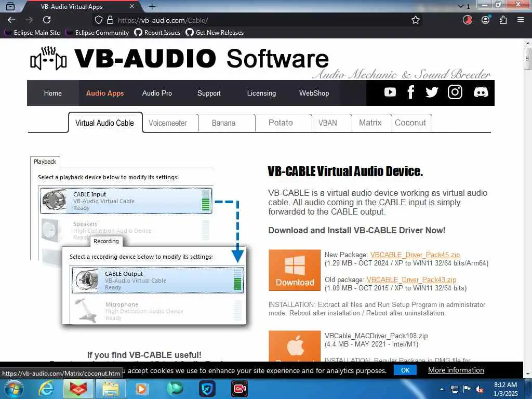This screenshot has width=532, height=399.
Task: Reload the page with the refresh icon
Action: tap(47, 20)
